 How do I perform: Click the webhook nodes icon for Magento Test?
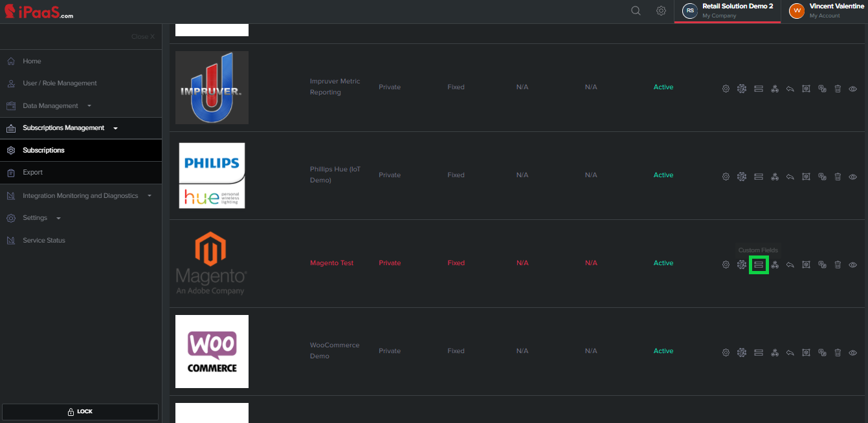pyautogui.click(x=775, y=265)
